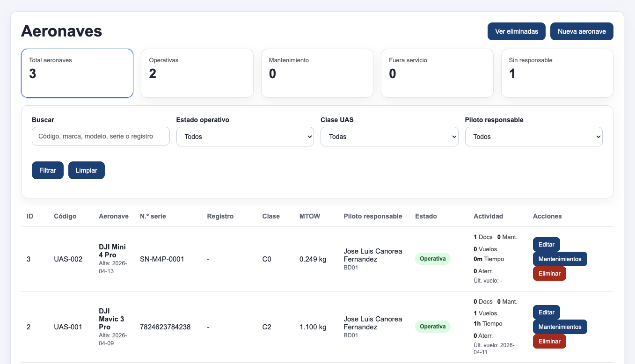Expand the Estado operativo dropdown
The image size is (635, 364).
[x=245, y=137]
